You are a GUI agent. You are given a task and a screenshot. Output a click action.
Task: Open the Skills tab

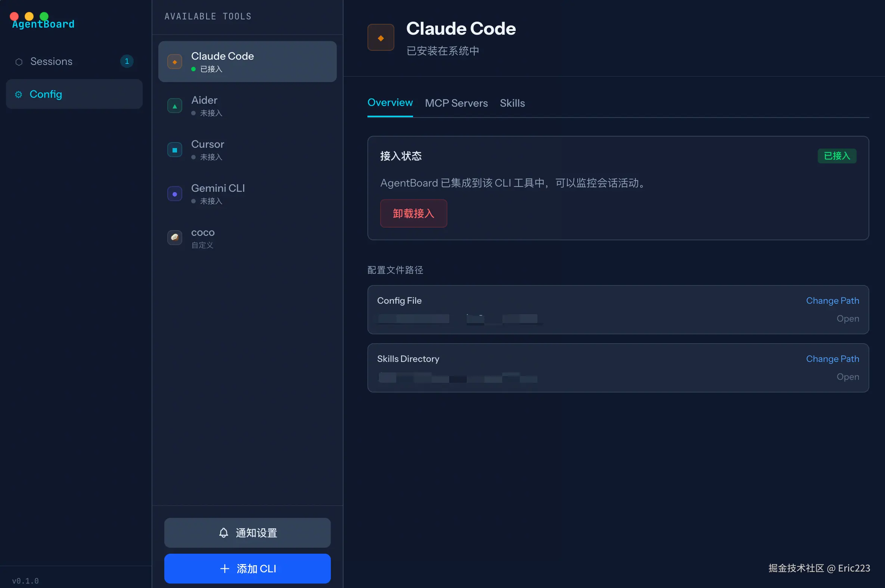[x=512, y=103]
